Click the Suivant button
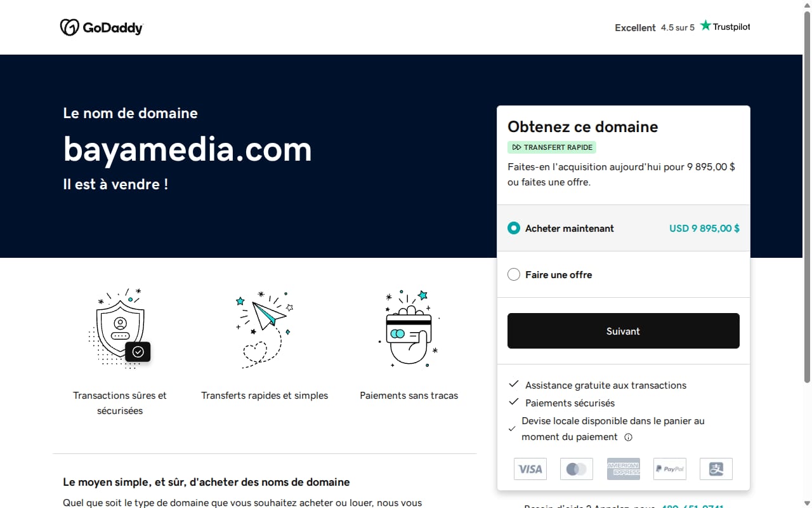 click(624, 331)
